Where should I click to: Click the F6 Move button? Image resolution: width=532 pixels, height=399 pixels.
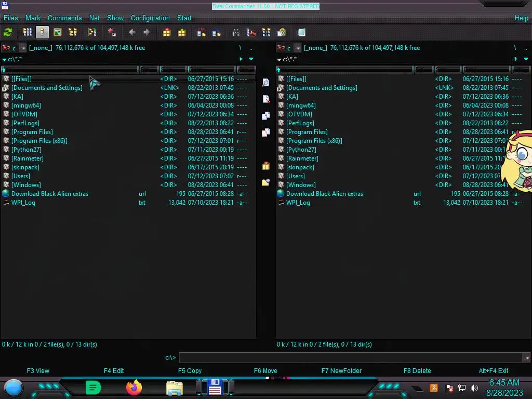point(265,371)
